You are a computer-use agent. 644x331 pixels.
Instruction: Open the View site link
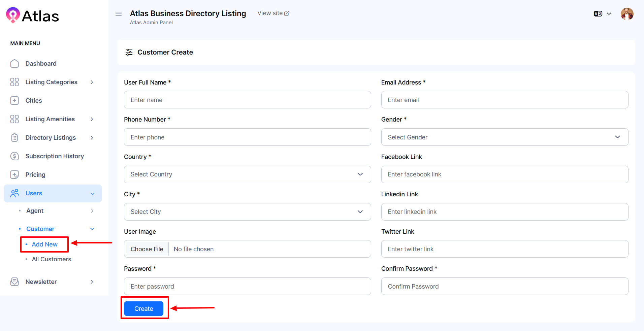273,13
